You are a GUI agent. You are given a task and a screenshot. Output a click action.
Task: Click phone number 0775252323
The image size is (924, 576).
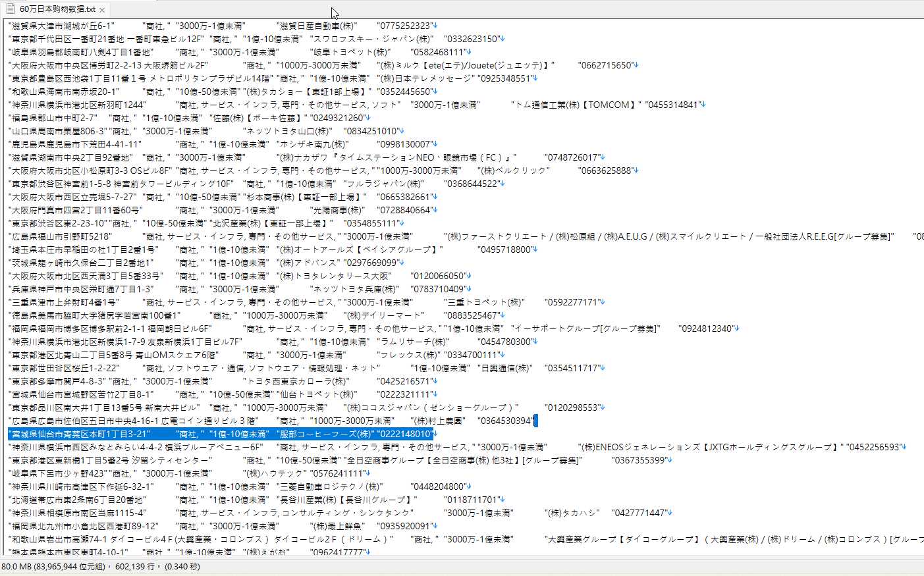pyautogui.click(x=404, y=26)
